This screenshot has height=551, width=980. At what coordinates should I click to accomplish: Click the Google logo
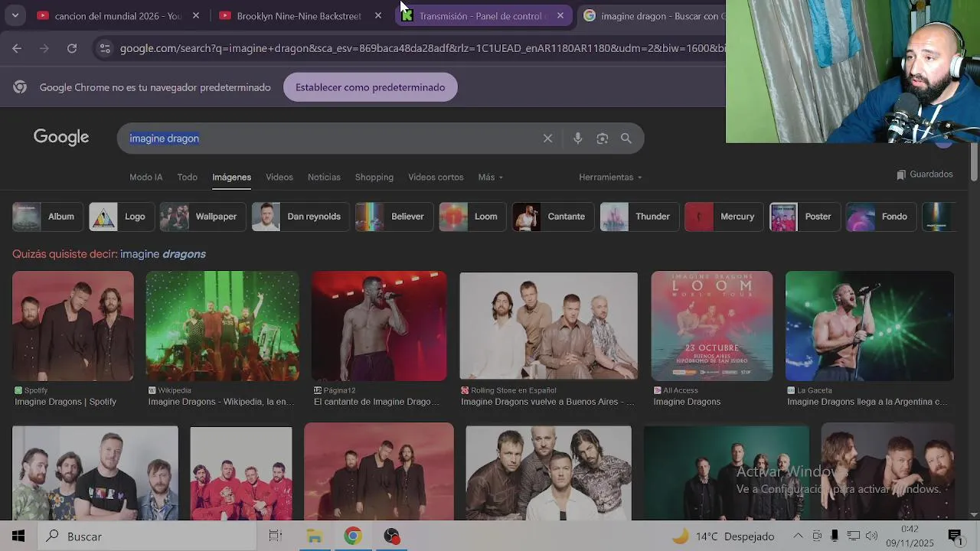pyautogui.click(x=61, y=138)
